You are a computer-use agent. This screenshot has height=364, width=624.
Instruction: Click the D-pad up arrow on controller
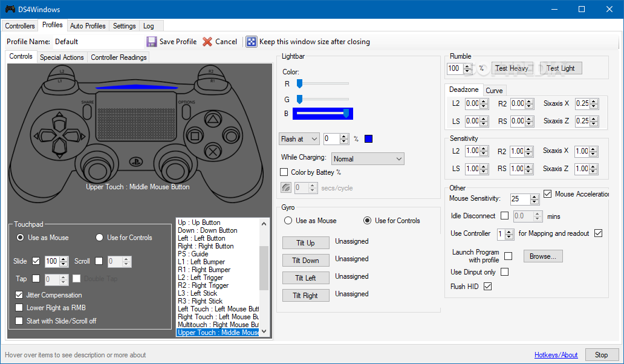point(59,122)
